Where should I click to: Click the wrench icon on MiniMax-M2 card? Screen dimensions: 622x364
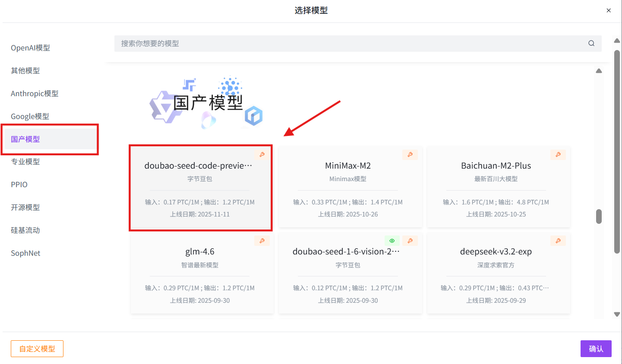point(410,154)
